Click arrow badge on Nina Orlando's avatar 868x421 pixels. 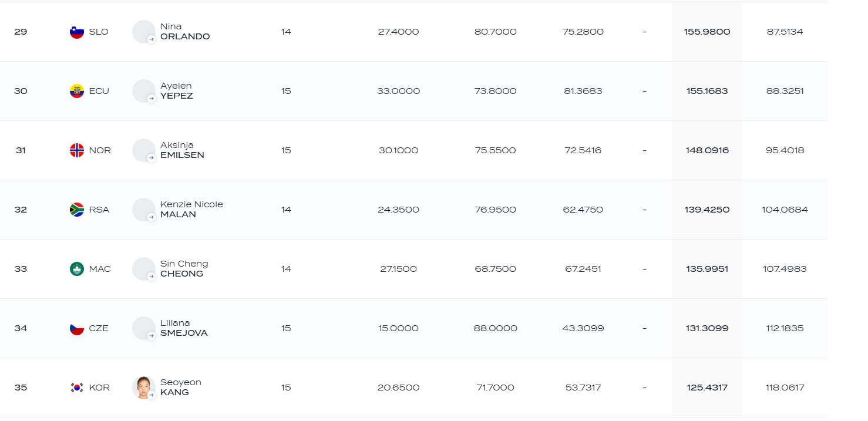(x=151, y=39)
